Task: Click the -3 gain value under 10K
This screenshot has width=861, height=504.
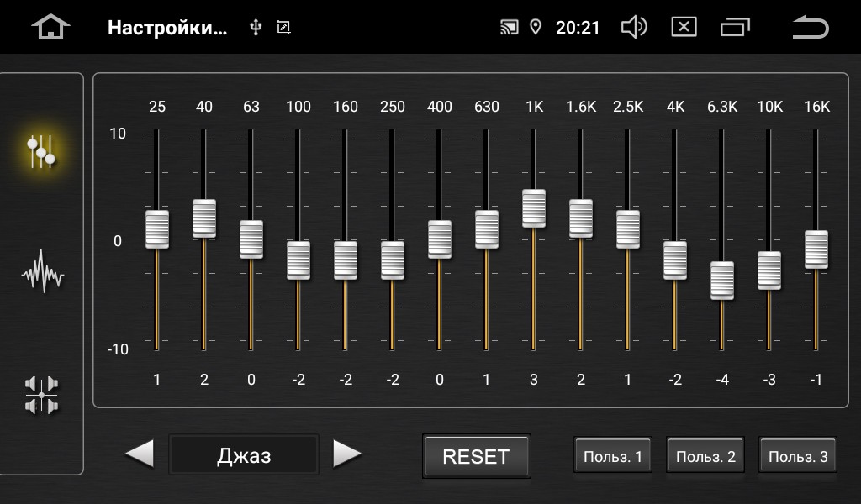Action: pyautogui.click(x=769, y=380)
